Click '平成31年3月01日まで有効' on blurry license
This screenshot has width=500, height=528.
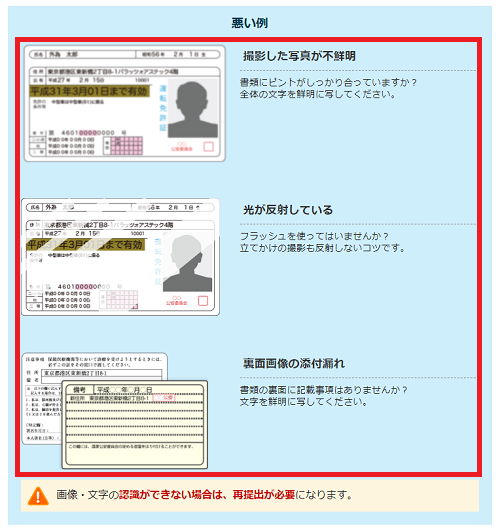point(90,91)
